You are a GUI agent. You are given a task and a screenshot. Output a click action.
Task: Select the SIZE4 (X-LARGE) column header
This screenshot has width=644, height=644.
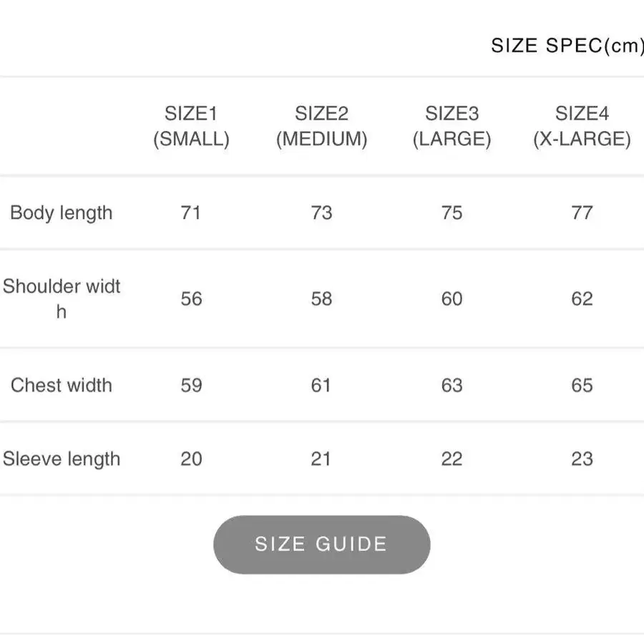[582, 126]
